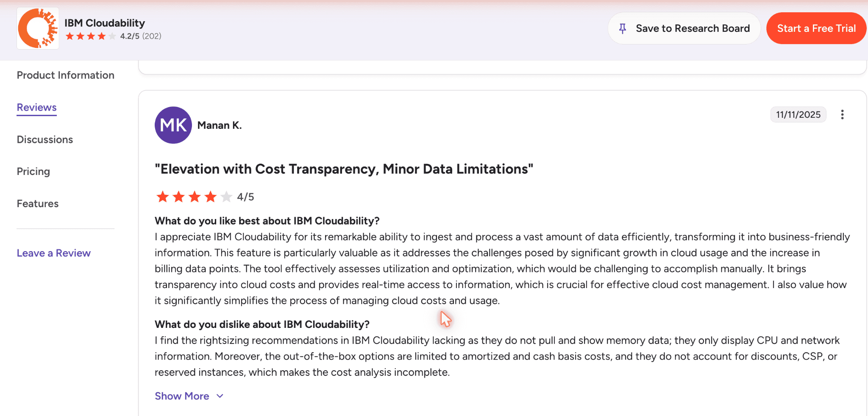Click the 11/11/2025 date badge
868x416 pixels.
pos(798,114)
